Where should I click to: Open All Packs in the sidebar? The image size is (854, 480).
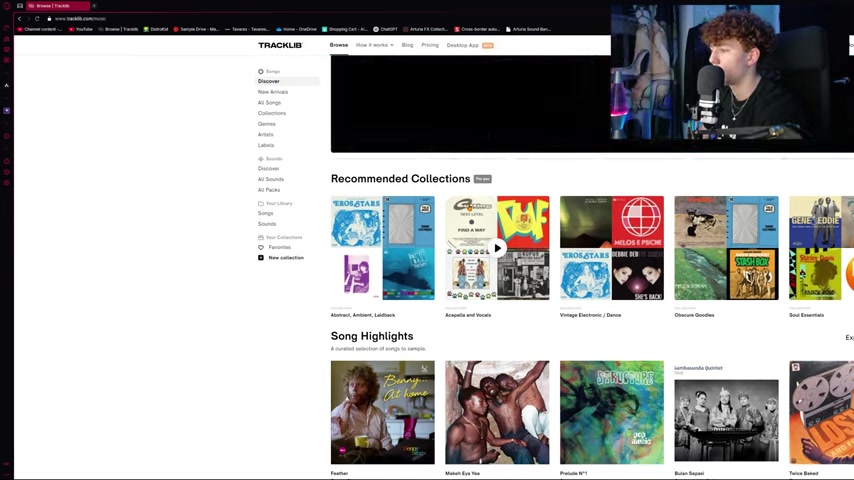pyautogui.click(x=269, y=190)
